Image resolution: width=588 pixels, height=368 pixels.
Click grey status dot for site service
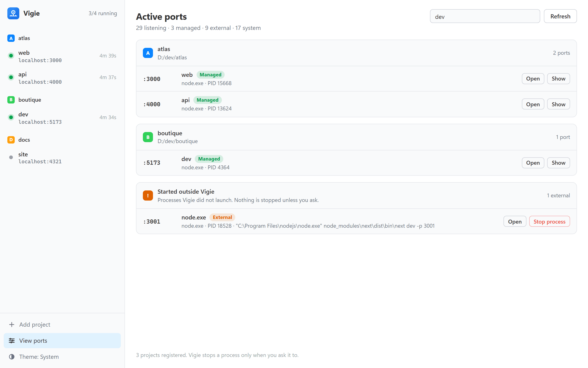(x=11, y=158)
